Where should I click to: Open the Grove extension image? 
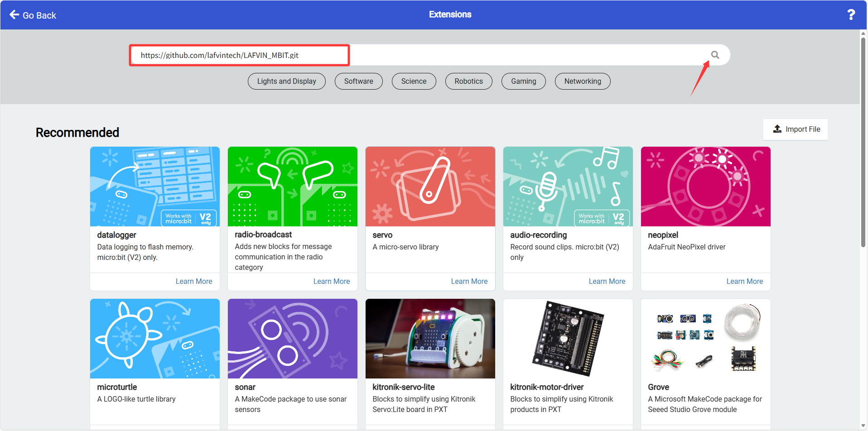(706, 339)
